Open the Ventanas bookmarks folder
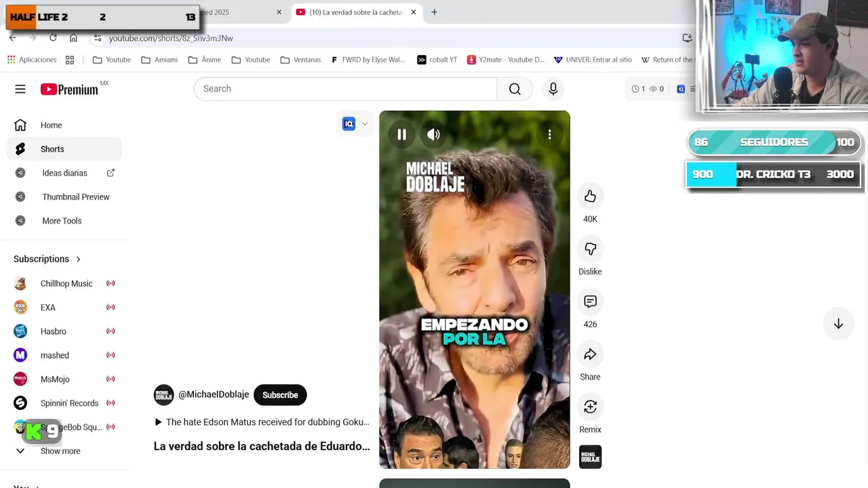This screenshot has height=488, width=868. pyautogui.click(x=300, y=60)
